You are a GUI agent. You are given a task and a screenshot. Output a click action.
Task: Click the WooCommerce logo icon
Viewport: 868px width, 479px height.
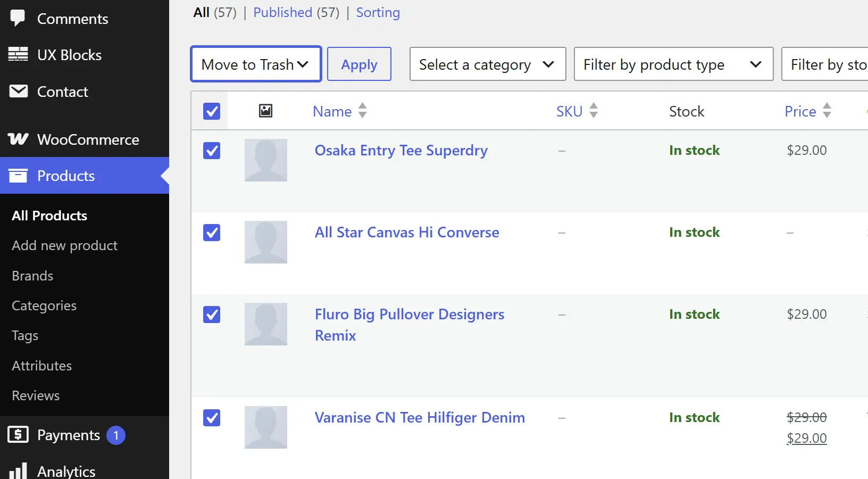point(18,139)
